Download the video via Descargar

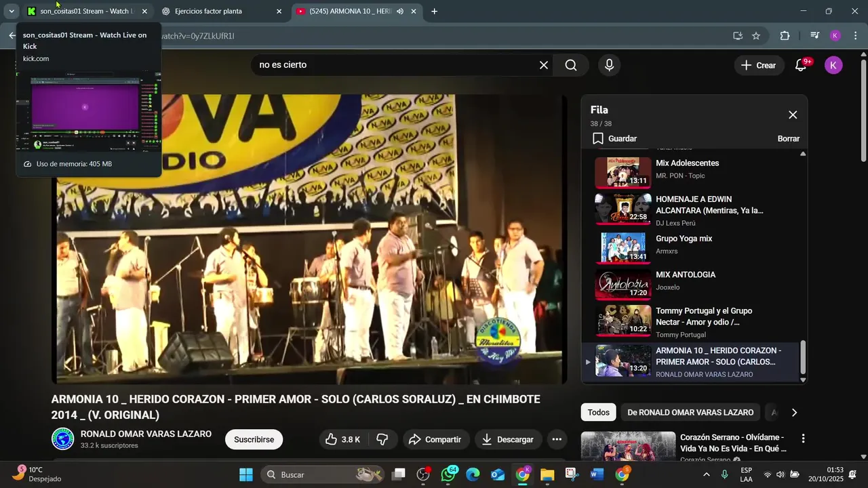(509, 439)
